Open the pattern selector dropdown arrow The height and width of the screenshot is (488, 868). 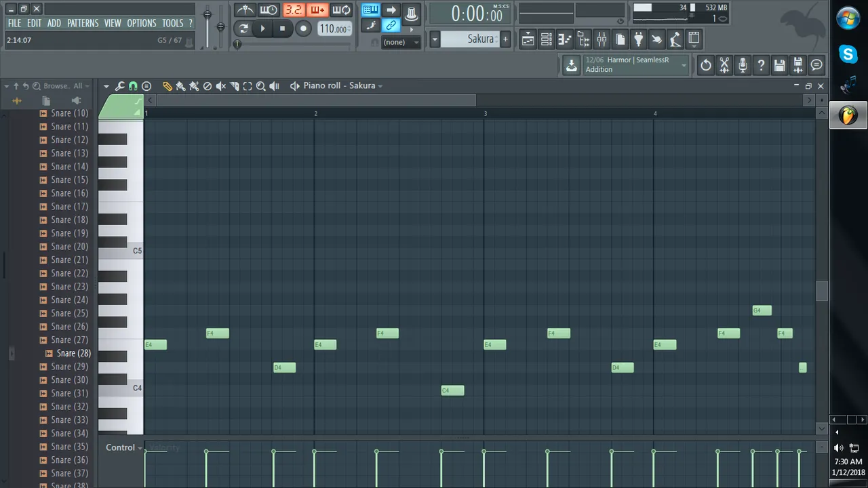(435, 39)
